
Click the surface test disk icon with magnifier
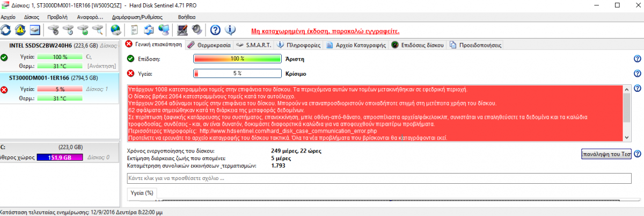click(97, 30)
